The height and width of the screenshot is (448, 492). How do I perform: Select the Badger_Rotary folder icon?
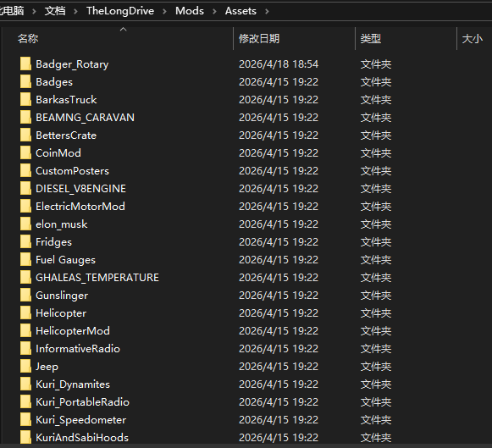25,64
